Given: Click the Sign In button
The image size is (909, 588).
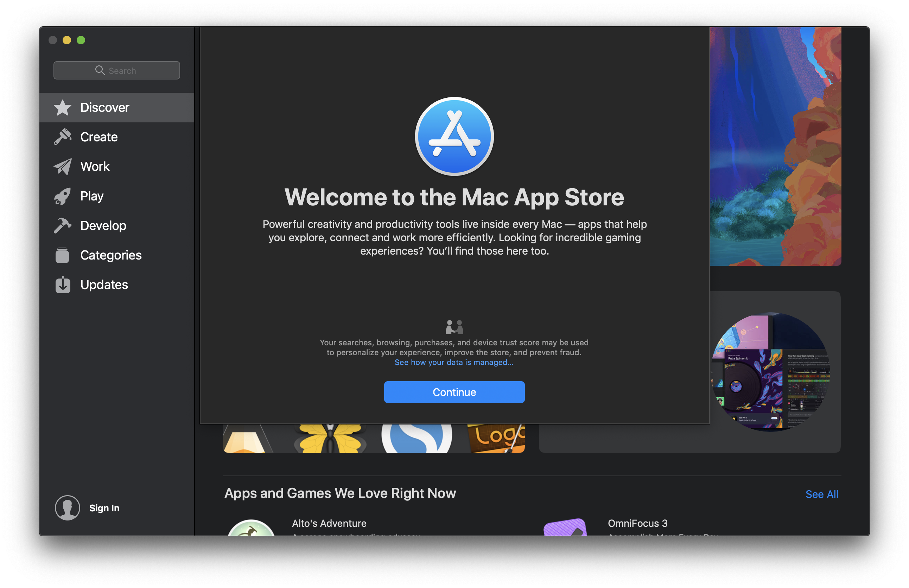Looking at the screenshot, I should click(x=104, y=509).
